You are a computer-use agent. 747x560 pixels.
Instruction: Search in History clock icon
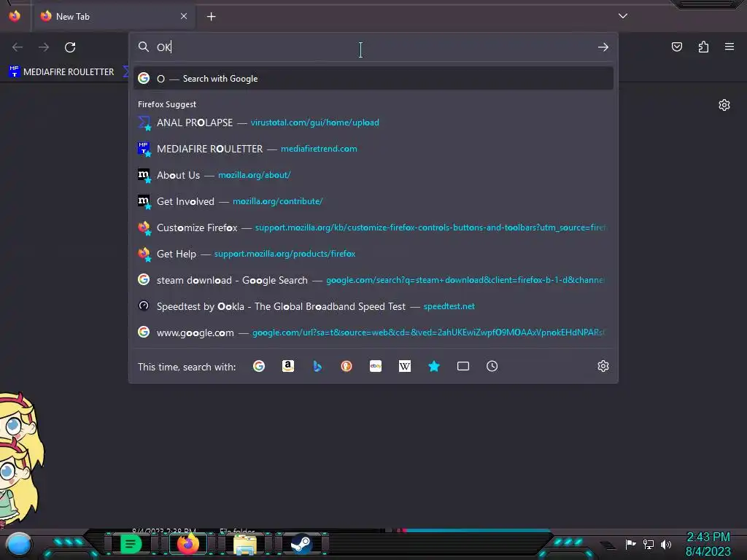tap(492, 366)
